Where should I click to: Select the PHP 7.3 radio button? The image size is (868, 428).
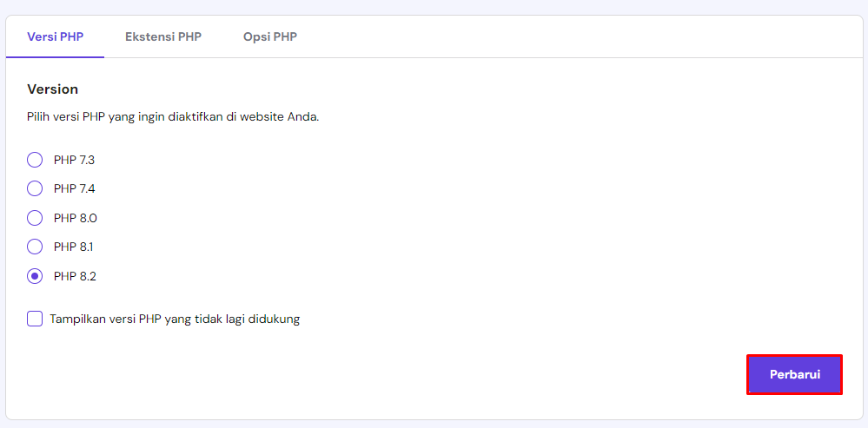click(35, 160)
